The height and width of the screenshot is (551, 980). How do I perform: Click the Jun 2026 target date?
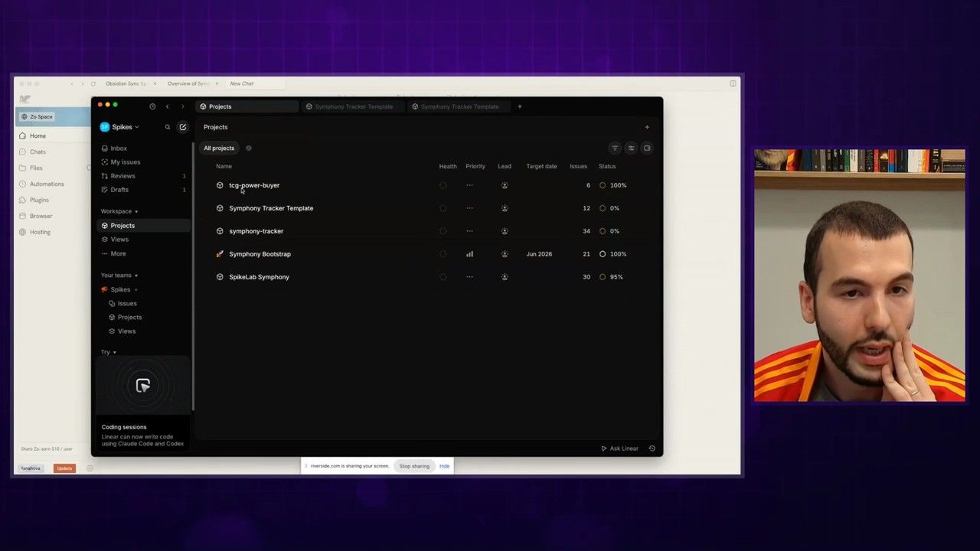(539, 254)
